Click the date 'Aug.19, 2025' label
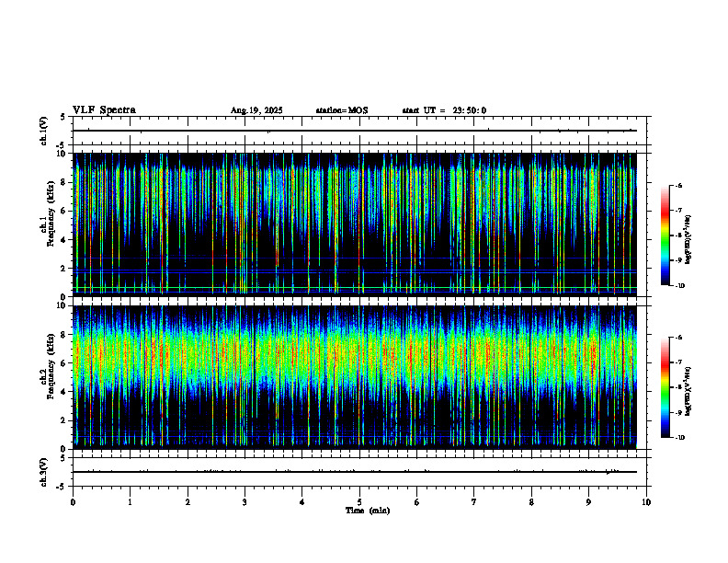 click(x=256, y=110)
